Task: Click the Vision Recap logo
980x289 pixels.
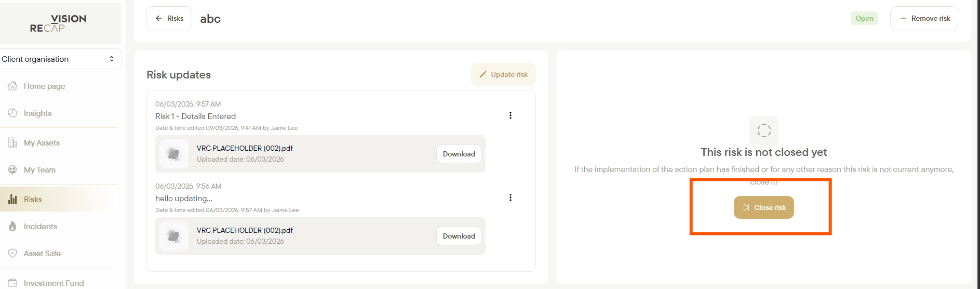Action: coord(58,23)
